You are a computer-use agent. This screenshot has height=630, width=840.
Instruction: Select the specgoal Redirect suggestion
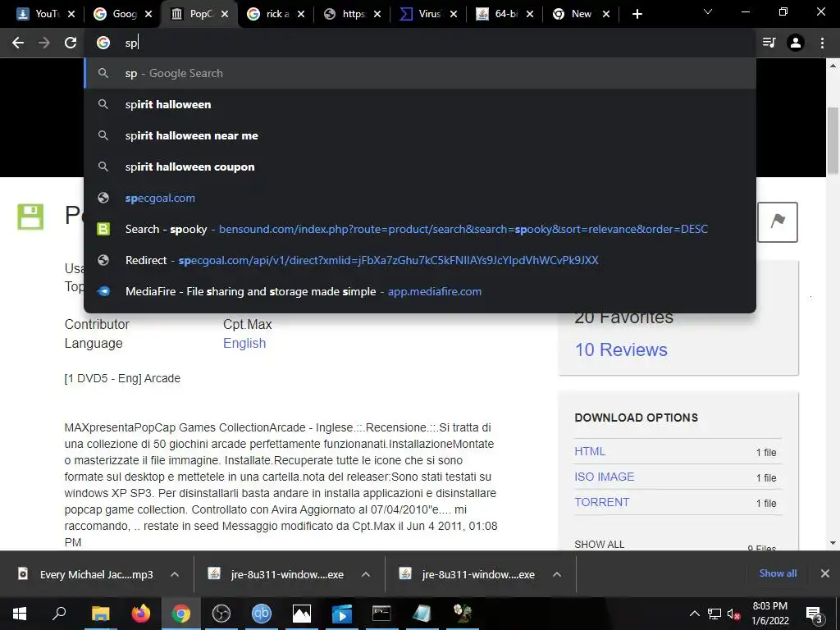pyautogui.click(x=420, y=260)
